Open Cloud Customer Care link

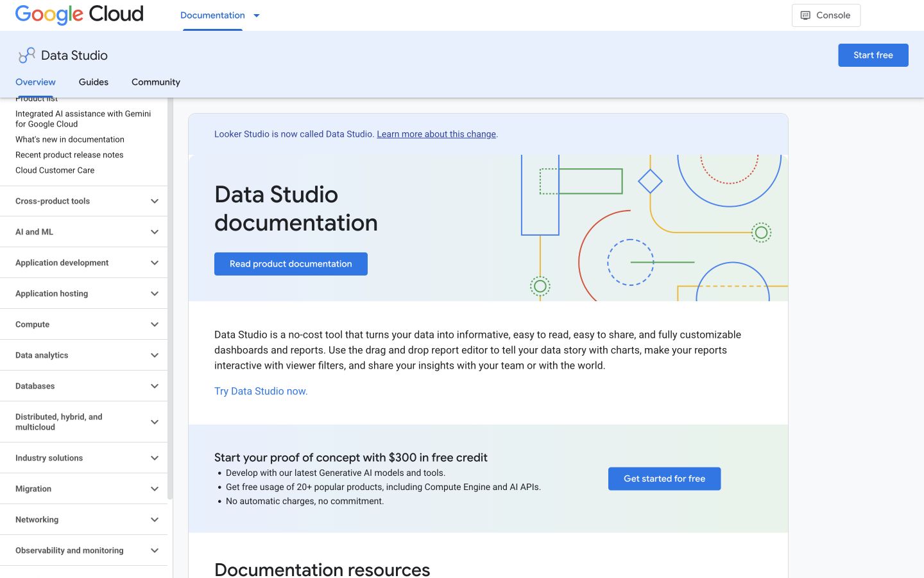tap(55, 170)
